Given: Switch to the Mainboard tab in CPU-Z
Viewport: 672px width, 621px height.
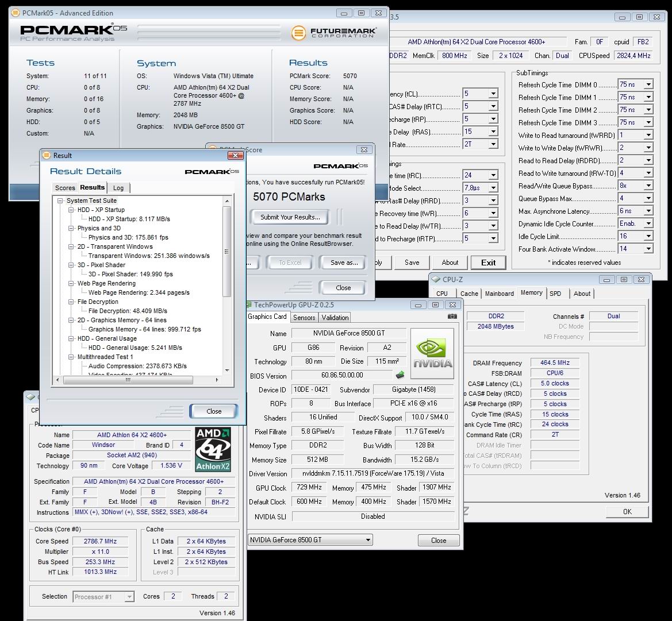Looking at the screenshot, I should pyautogui.click(x=500, y=294).
